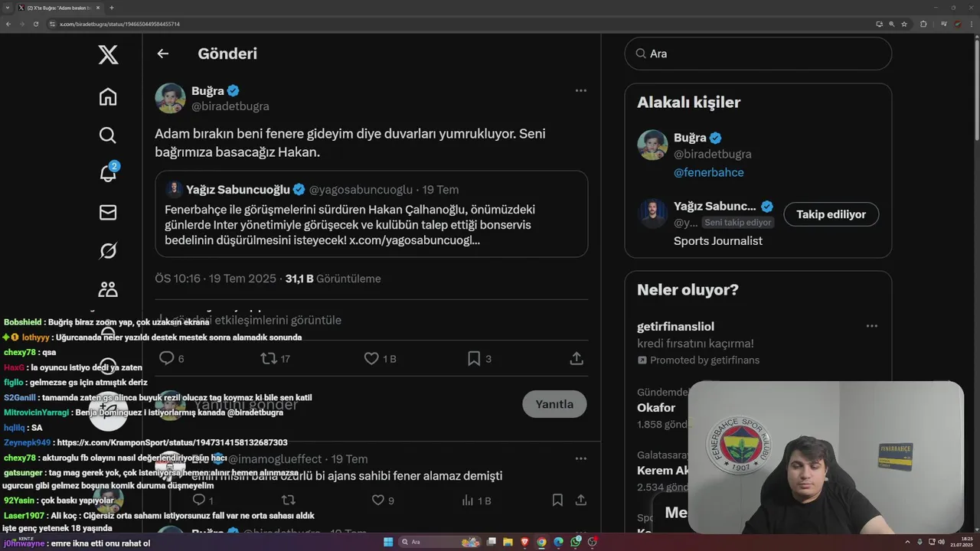This screenshot has width=980, height=551.
Task: Toggle Takip ediliyor for Yağız Sabuncuoğlu
Action: [x=831, y=214]
